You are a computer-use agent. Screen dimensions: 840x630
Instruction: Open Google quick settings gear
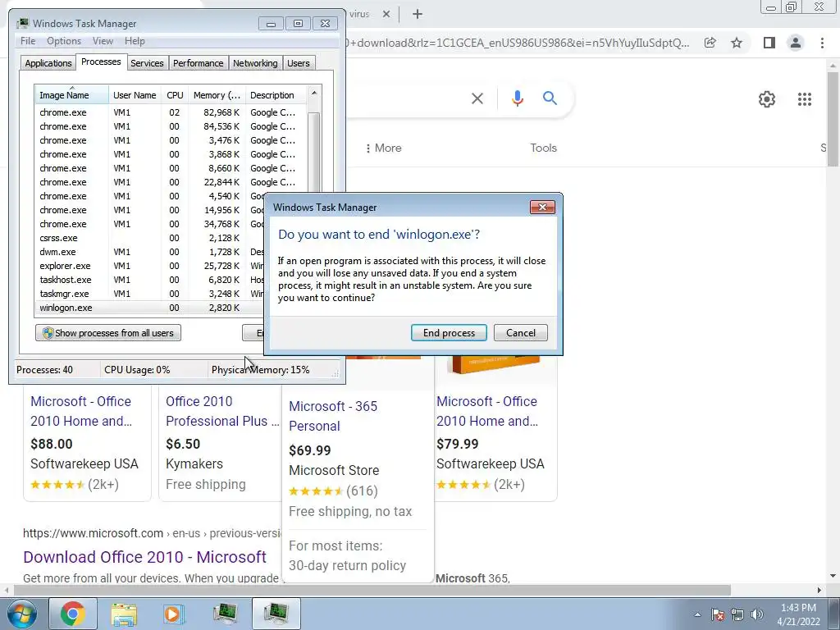coord(767,99)
